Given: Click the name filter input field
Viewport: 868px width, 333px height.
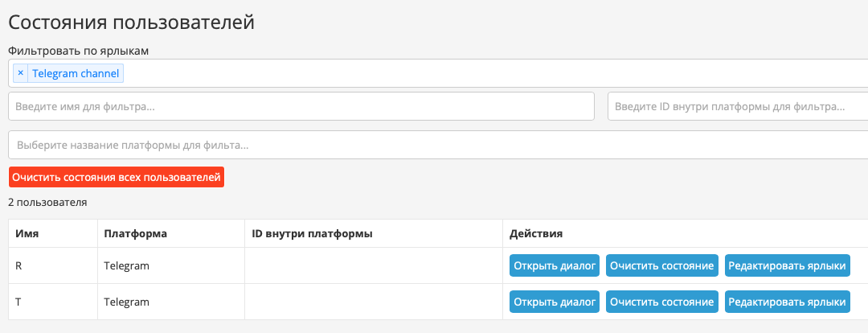Looking at the screenshot, I should pos(301,106).
